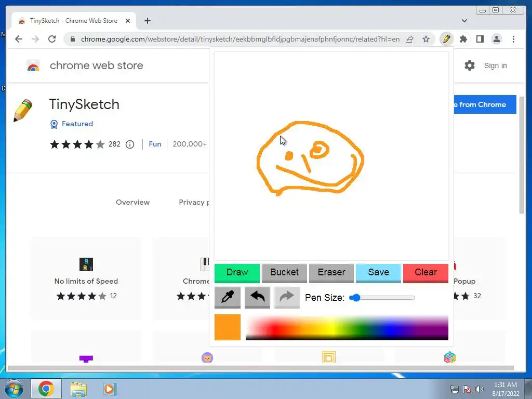Image resolution: width=532 pixels, height=399 pixels.
Task: Activate the Draw tool
Action: click(237, 273)
